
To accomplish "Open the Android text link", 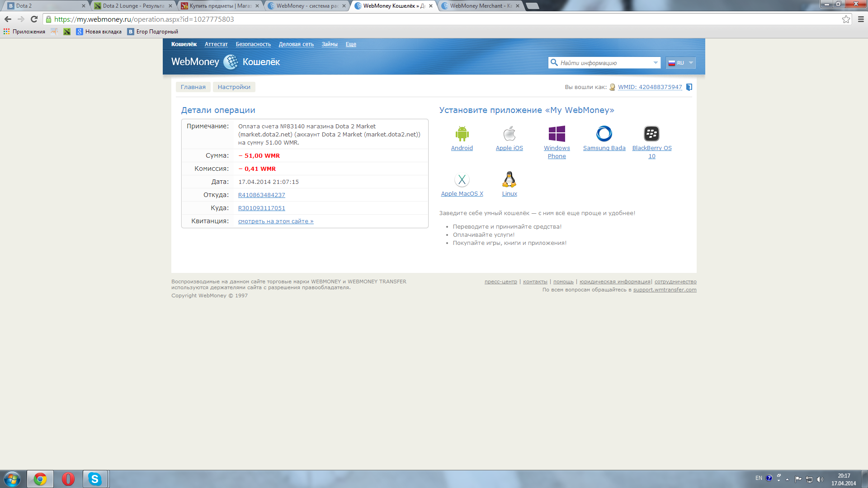I will 462,148.
